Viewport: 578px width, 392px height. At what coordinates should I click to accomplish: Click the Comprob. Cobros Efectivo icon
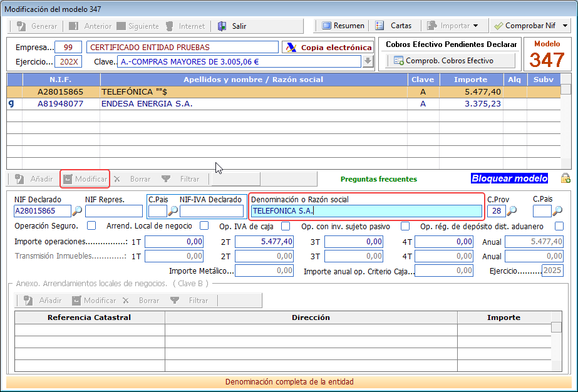398,61
